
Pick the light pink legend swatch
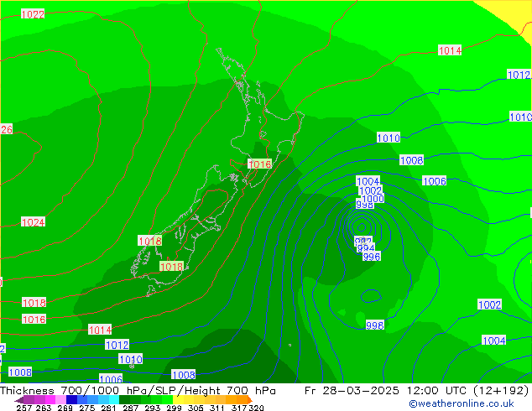60,399
